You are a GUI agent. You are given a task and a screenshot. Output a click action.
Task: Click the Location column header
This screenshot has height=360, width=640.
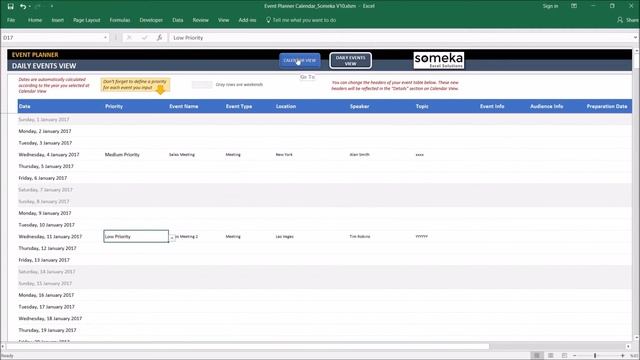coord(286,106)
